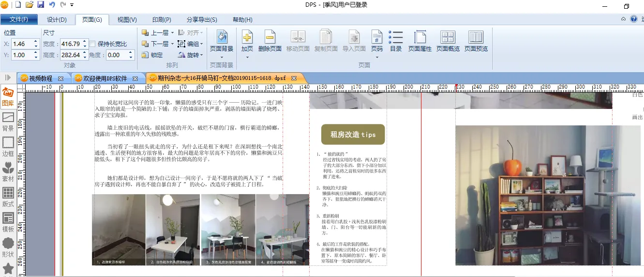Open the 文件(F) file menu
This screenshot has width=644, height=277.
(x=19, y=20)
